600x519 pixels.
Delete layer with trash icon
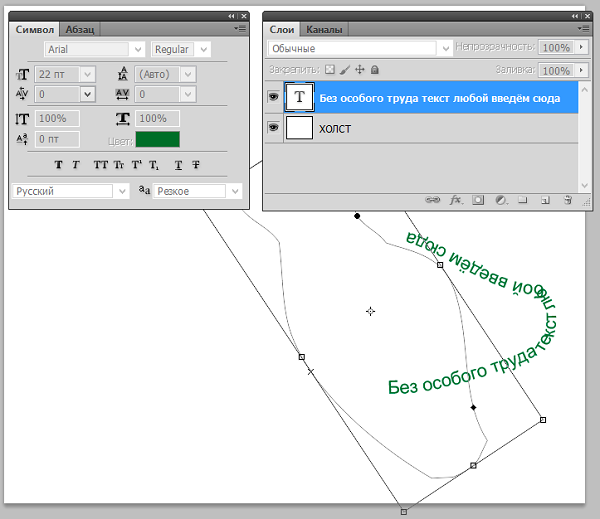tap(568, 199)
